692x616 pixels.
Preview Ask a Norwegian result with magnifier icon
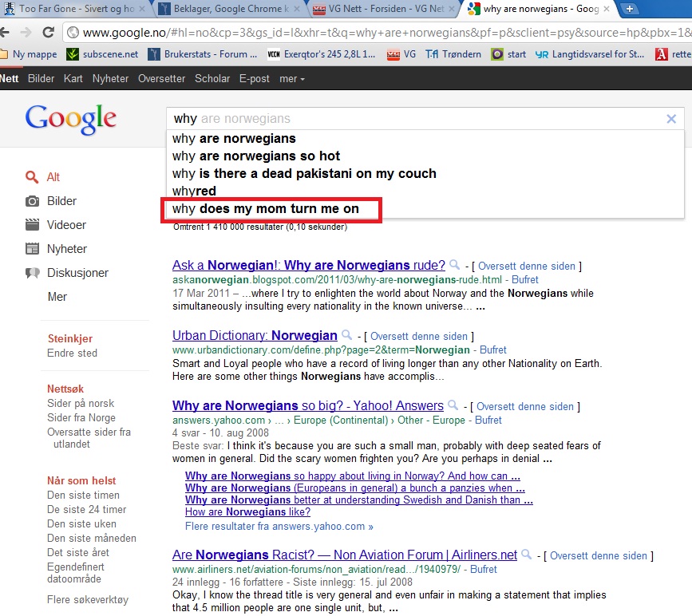coord(454,265)
